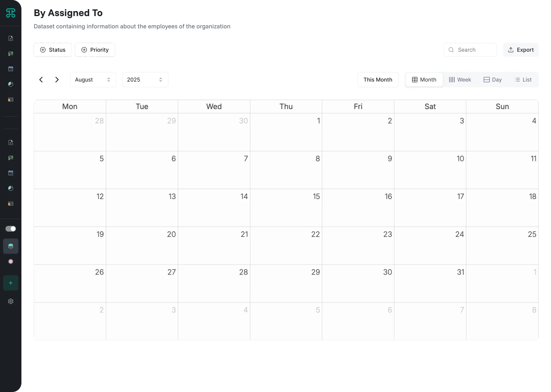Screen dimensions: 551x392
Task: Open the 2025 year dropdown
Action: click(x=145, y=80)
